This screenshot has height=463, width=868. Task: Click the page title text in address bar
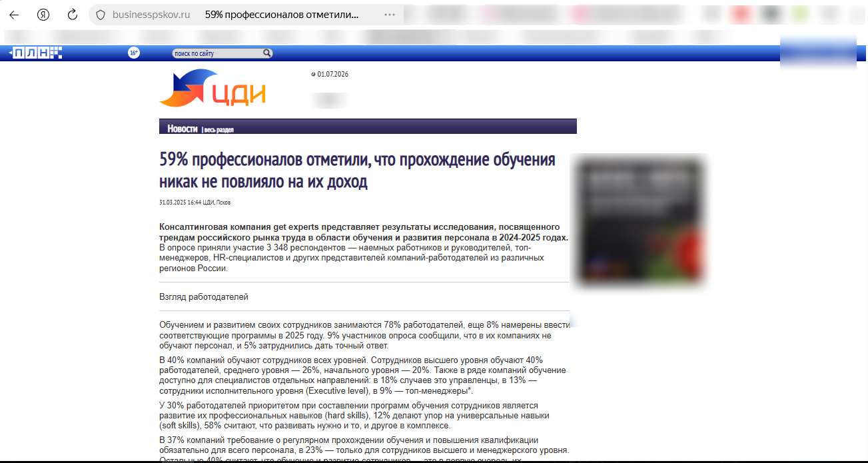tap(282, 14)
